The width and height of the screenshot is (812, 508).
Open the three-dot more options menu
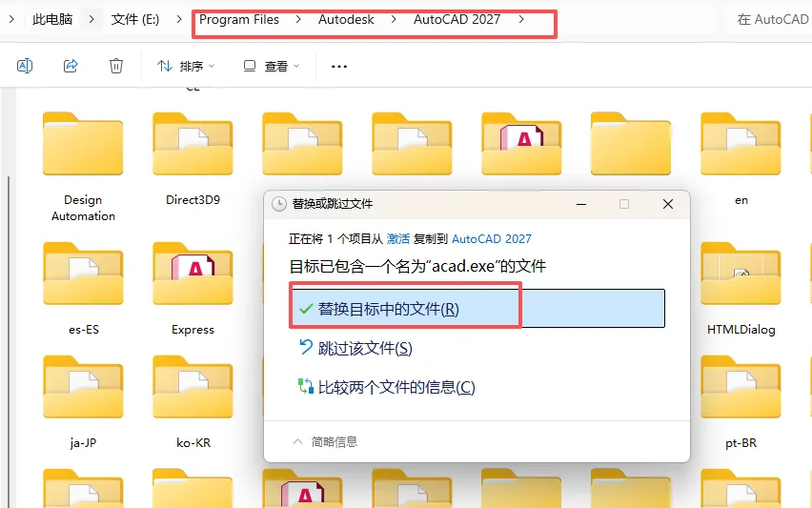click(x=339, y=67)
